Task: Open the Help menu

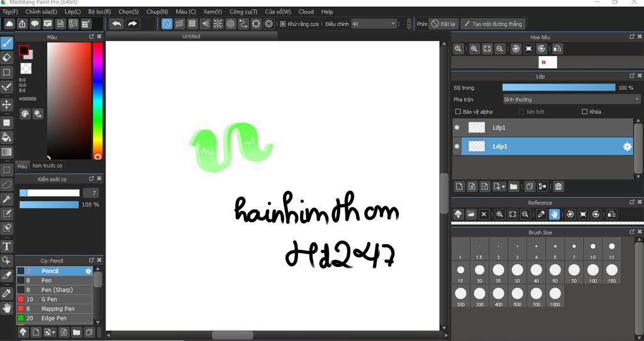Action: click(327, 11)
